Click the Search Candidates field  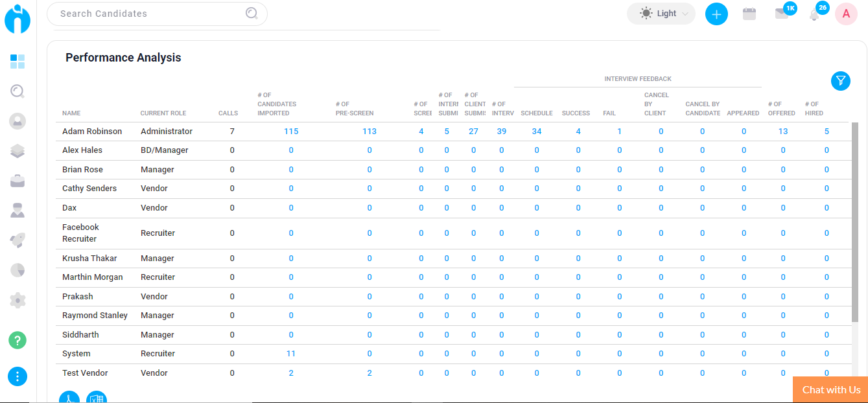click(x=157, y=14)
